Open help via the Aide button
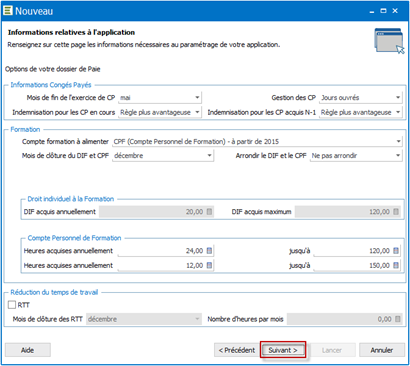Image resolution: width=410 pixels, height=366 pixels. (x=28, y=350)
